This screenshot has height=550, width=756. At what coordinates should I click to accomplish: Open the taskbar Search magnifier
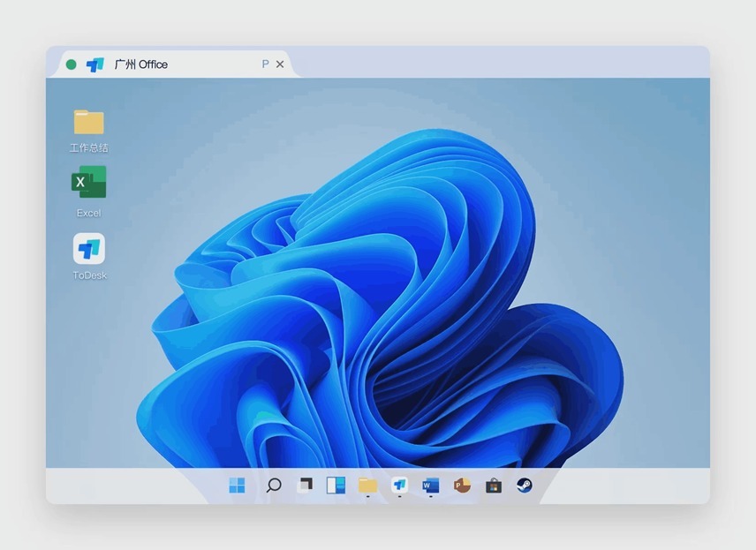pyautogui.click(x=274, y=486)
